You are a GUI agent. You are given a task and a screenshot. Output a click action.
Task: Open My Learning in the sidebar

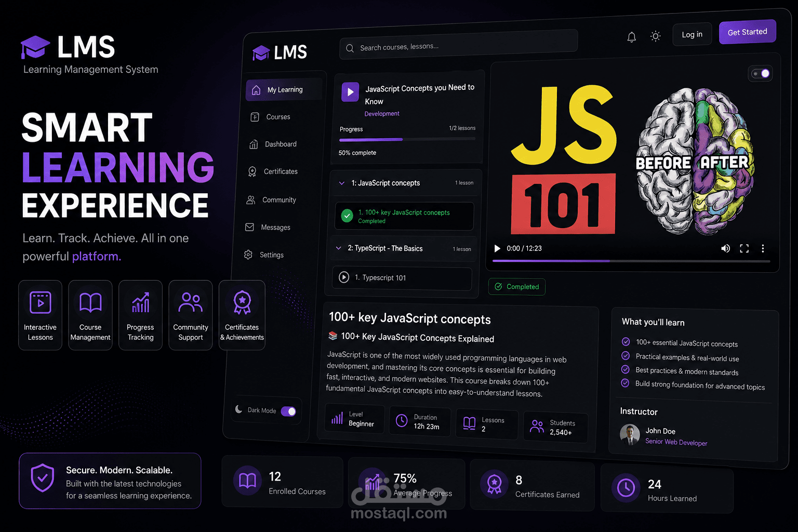284,90
